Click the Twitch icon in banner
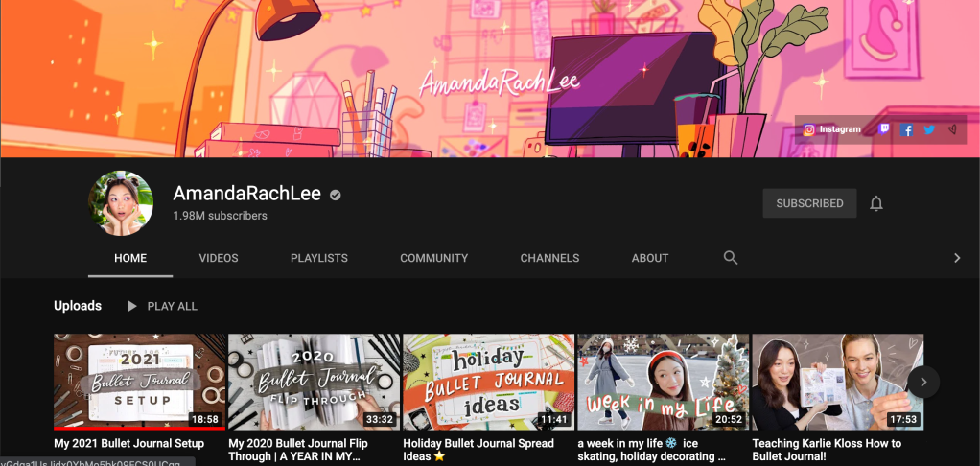Image resolution: width=980 pixels, height=466 pixels. point(884,129)
